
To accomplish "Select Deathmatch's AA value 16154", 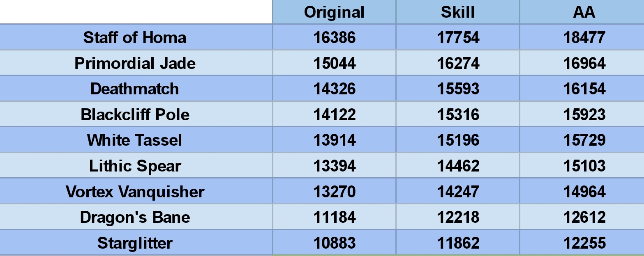I will click(584, 89).
